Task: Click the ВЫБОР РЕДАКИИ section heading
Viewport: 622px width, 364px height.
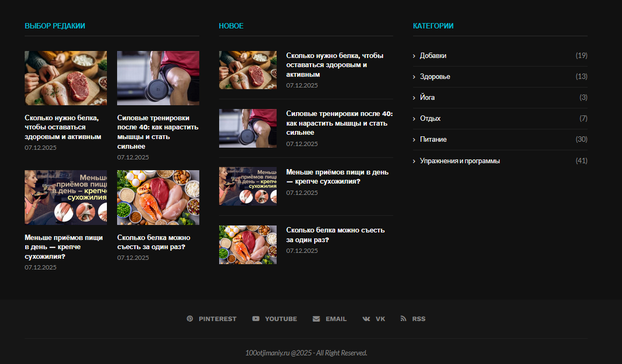Action: [x=55, y=26]
